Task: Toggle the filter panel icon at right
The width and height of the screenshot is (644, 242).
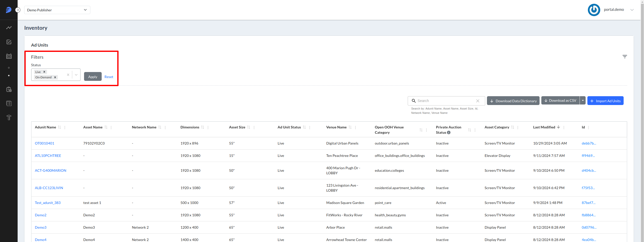Action: (625, 56)
